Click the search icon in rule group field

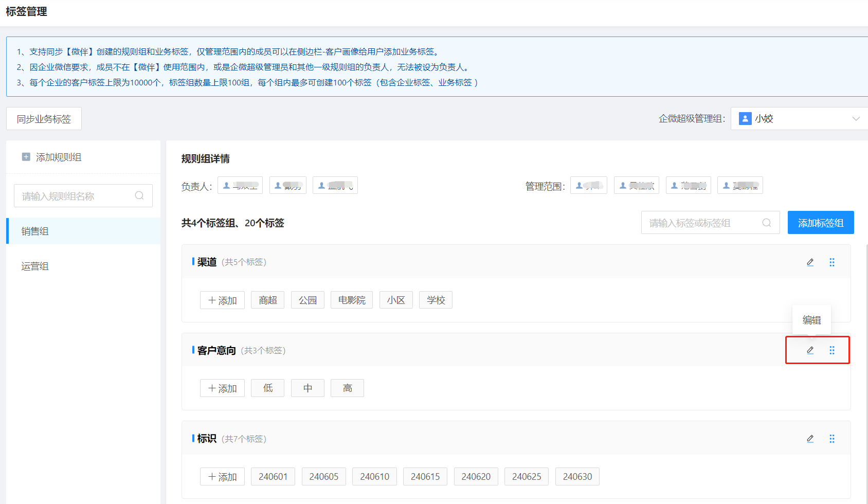pyautogui.click(x=139, y=196)
